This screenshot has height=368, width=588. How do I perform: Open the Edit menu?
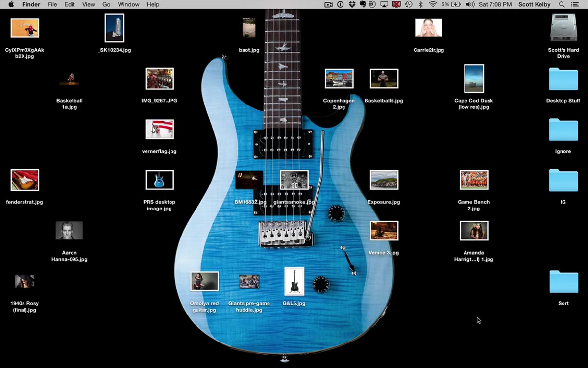70,4
